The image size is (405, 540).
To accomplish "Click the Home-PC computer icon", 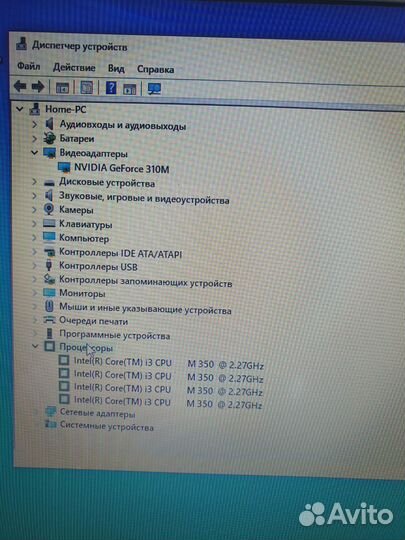I will (34, 109).
